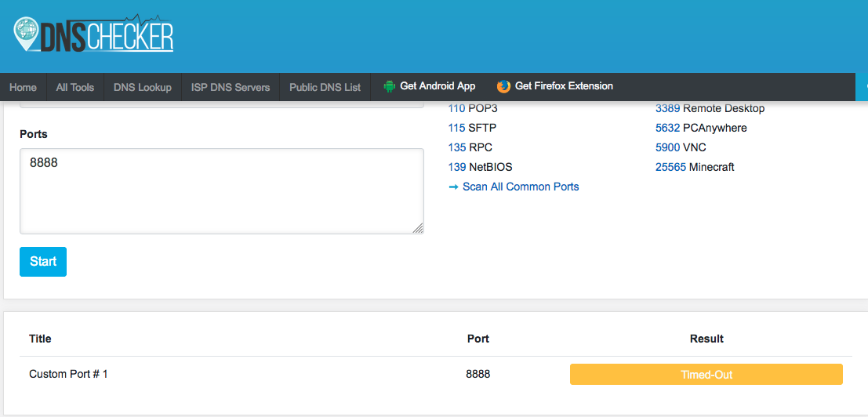The image size is (868, 417).
Task: Open Public DNS List page
Action: pyautogui.click(x=325, y=87)
